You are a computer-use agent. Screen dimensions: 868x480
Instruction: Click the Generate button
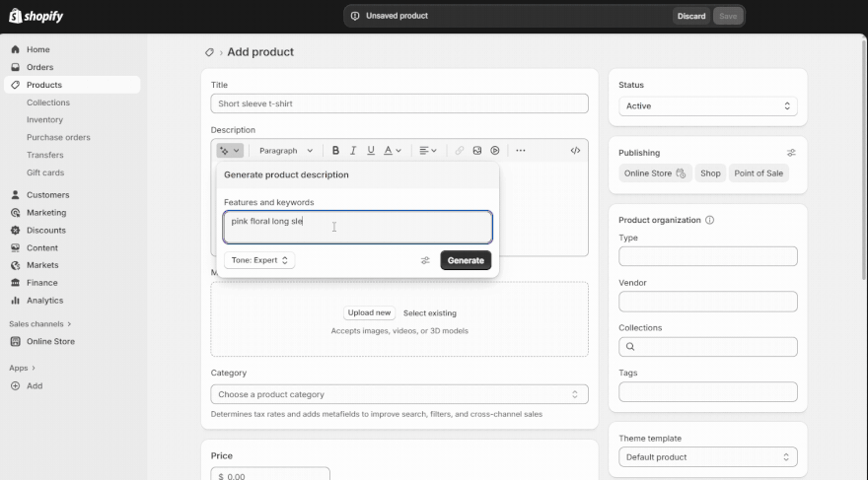pyautogui.click(x=466, y=260)
